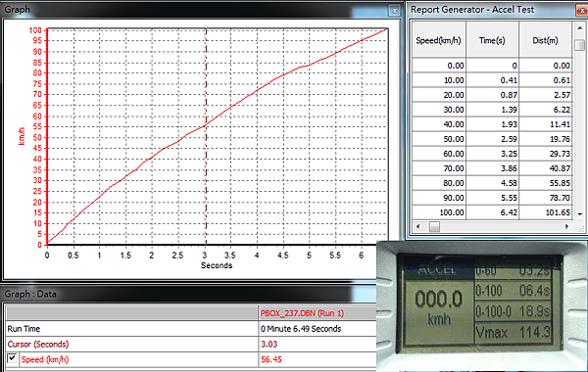
Task: Click the Speed (km/h) channel label
Action: tap(45, 359)
